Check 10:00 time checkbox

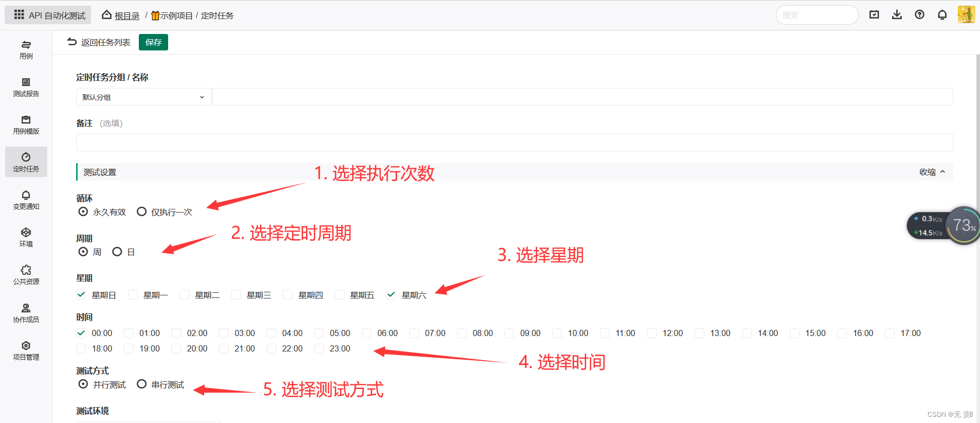(557, 333)
